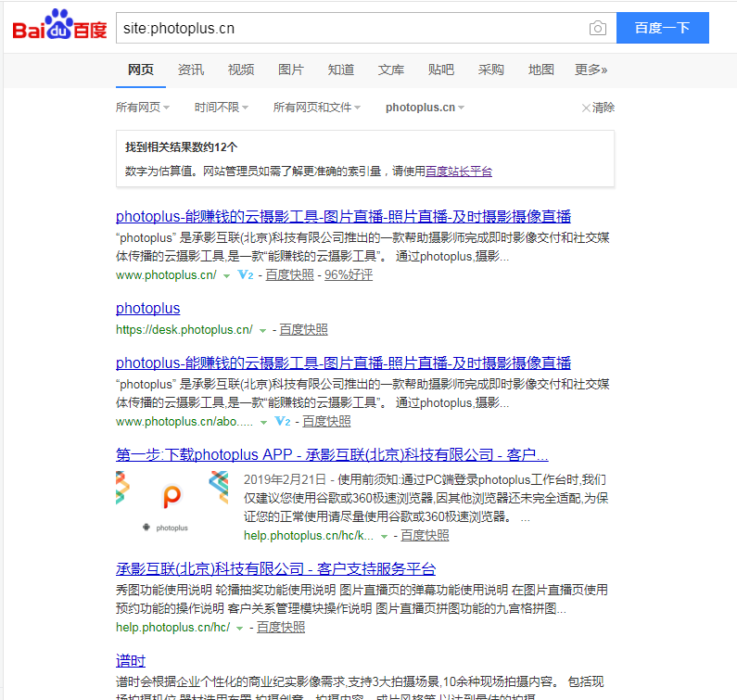Viewport: 737px width, 700px height.
Task: Open the photoplus result title
Action: coord(147,309)
